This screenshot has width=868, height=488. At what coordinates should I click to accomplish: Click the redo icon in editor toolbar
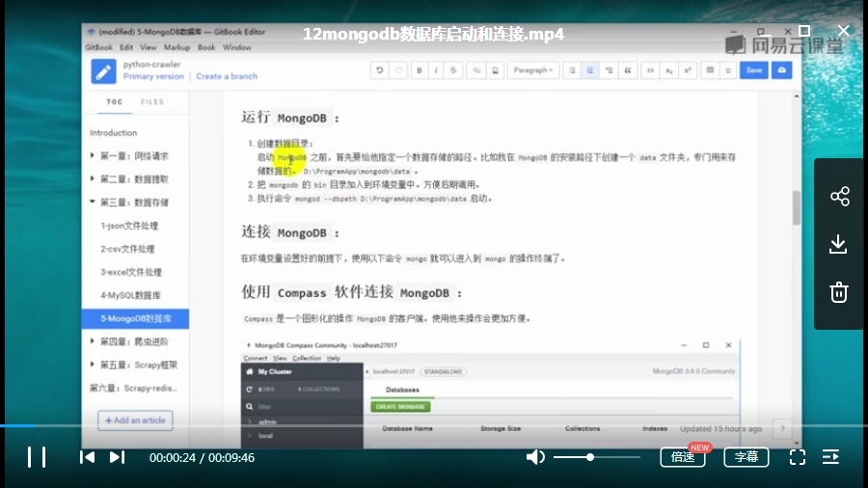click(398, 70)
